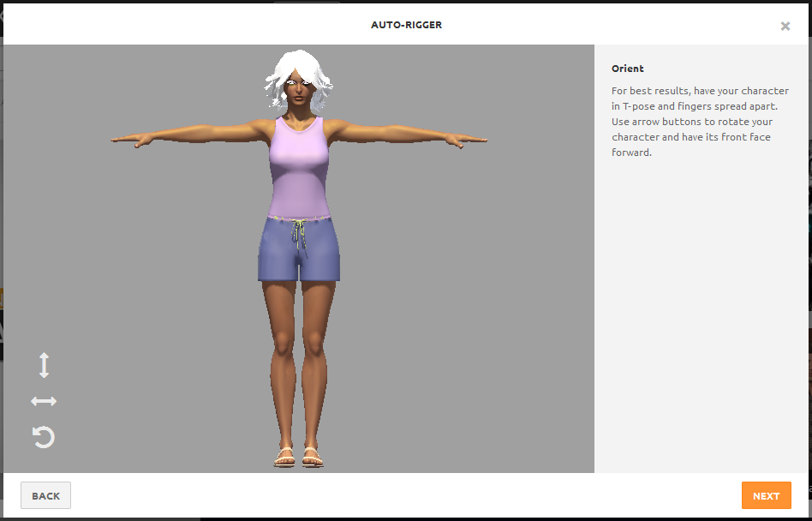Click the 'AUTO-RIGGER' title text
The width and height of the screenshot is (812, 521).
coord(407,25)
